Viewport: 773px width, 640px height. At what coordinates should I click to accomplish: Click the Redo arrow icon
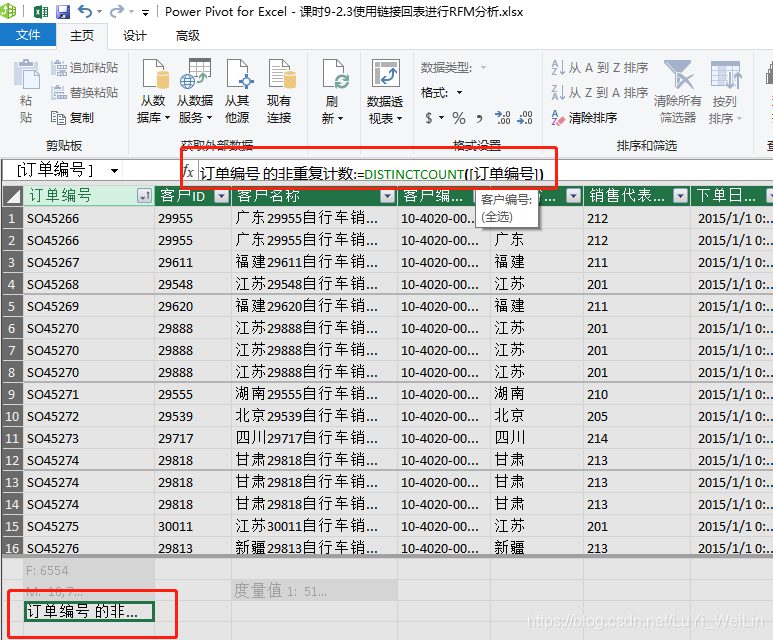click(x=117, y=11)
